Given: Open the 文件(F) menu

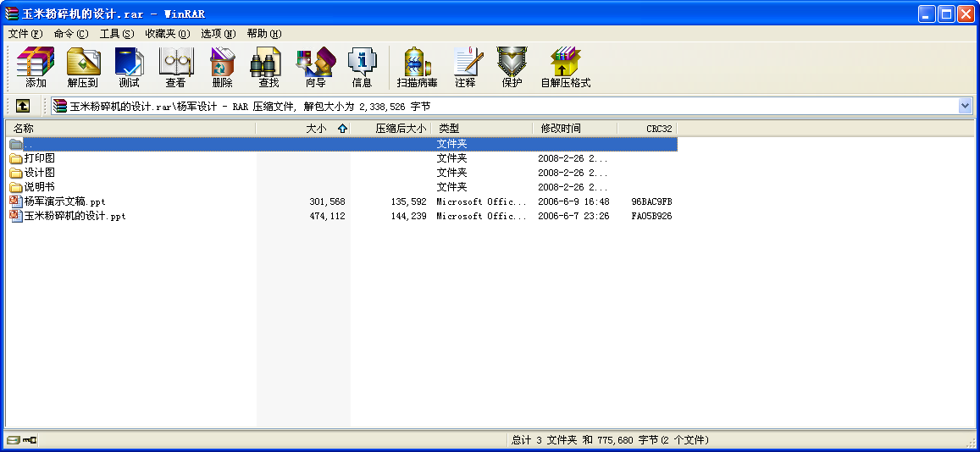Looking at the screenshot, I should click(25, 34).
